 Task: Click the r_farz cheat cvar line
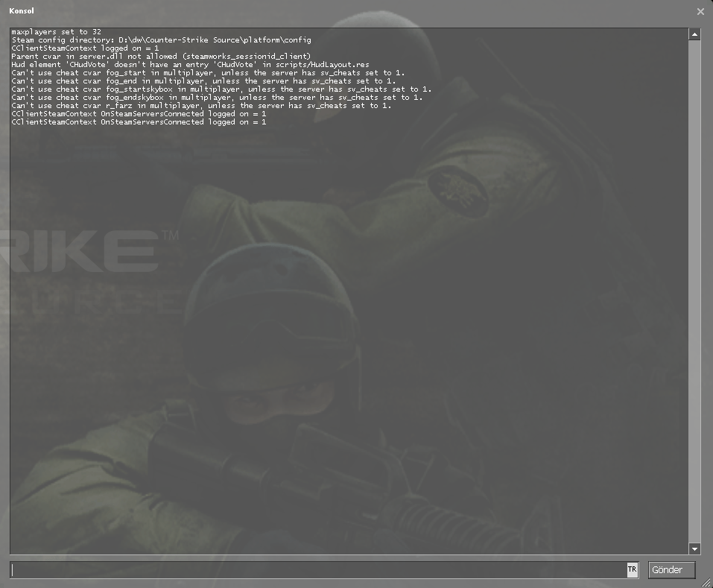pos(201,106)
